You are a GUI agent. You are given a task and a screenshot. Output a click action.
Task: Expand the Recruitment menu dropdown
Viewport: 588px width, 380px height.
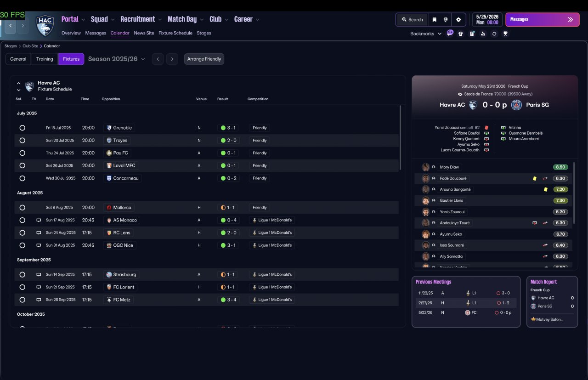pos(160,20)
